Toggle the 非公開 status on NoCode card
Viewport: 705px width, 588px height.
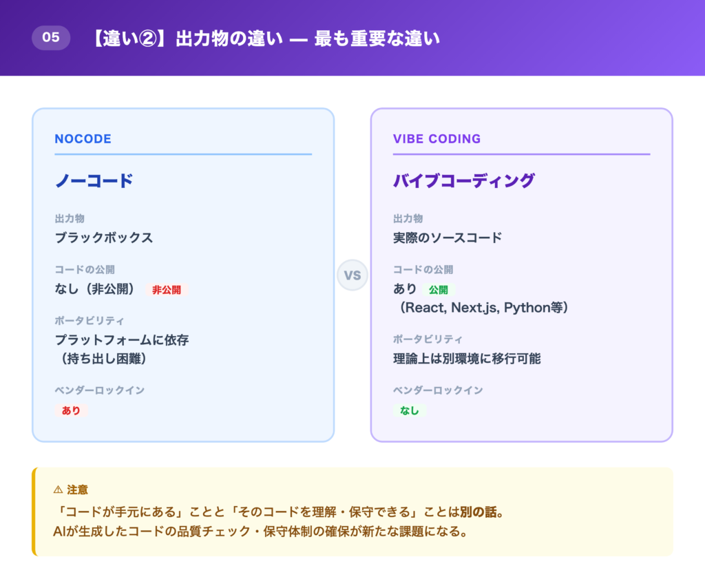coord(167,289)
